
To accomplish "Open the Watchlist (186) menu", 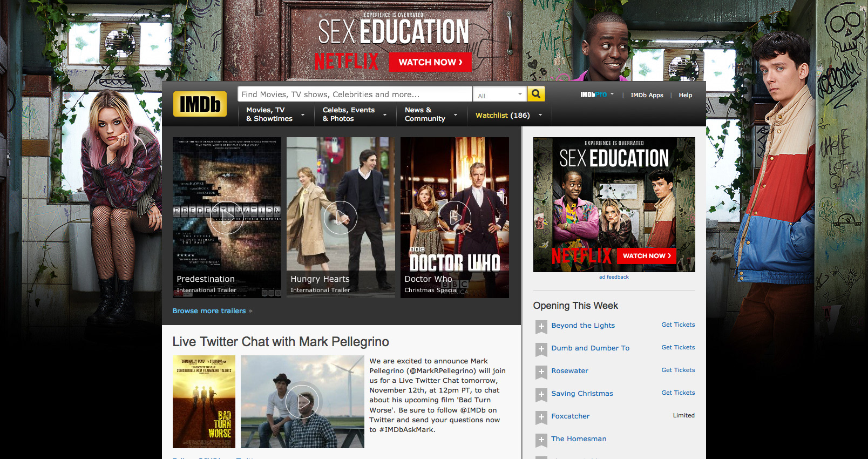I will coord(508,115).
